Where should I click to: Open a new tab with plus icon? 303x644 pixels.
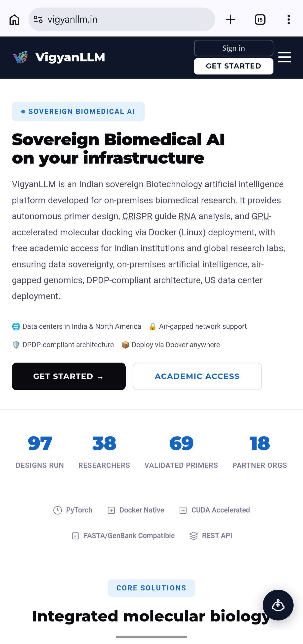230,20
